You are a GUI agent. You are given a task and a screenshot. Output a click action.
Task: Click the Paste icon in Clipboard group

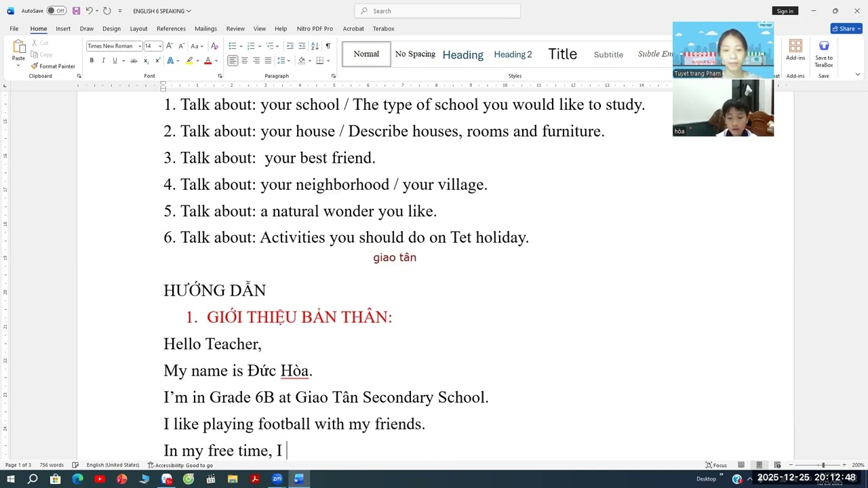18,47
